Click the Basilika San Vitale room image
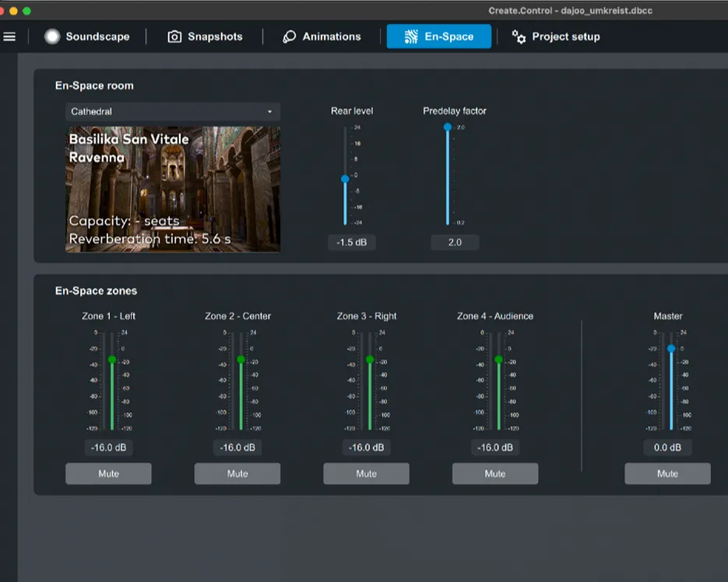This screenshot has width=728, height=582. [x=172, y=189]
